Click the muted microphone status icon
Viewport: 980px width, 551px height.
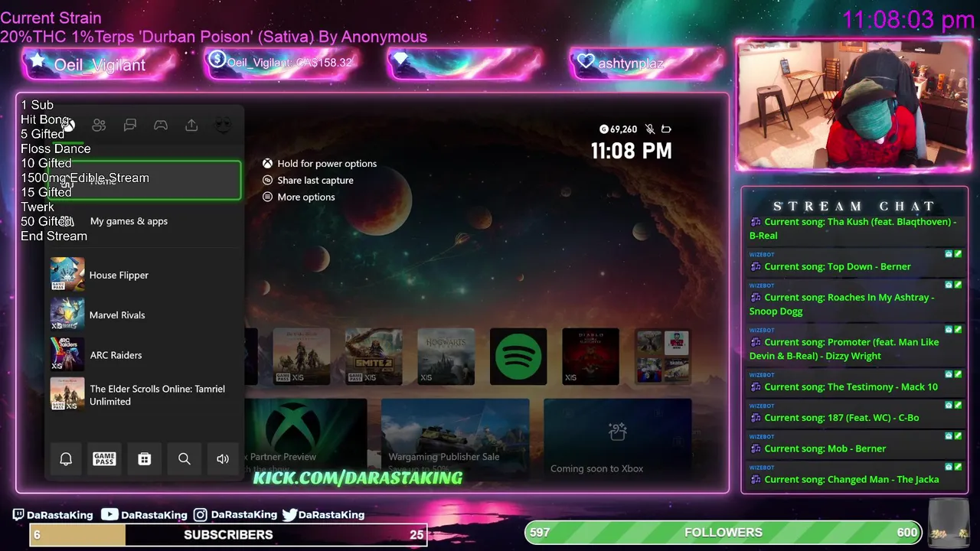click(650, 129)
